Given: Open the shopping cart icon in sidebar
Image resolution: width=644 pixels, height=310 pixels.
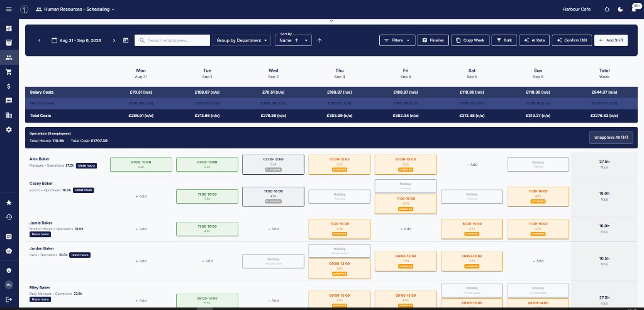Looking at the screenshot, I should (x=9, y=72).
